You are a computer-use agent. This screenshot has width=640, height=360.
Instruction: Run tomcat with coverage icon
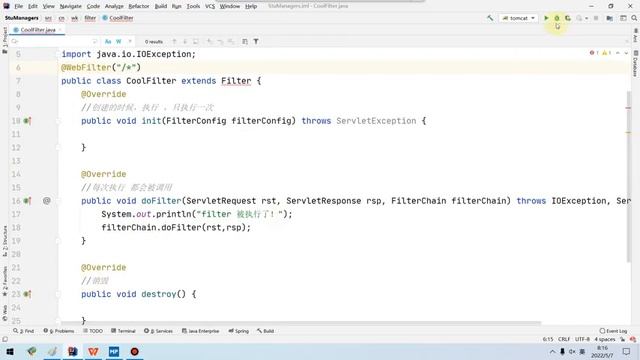click(x=568, y=18)
